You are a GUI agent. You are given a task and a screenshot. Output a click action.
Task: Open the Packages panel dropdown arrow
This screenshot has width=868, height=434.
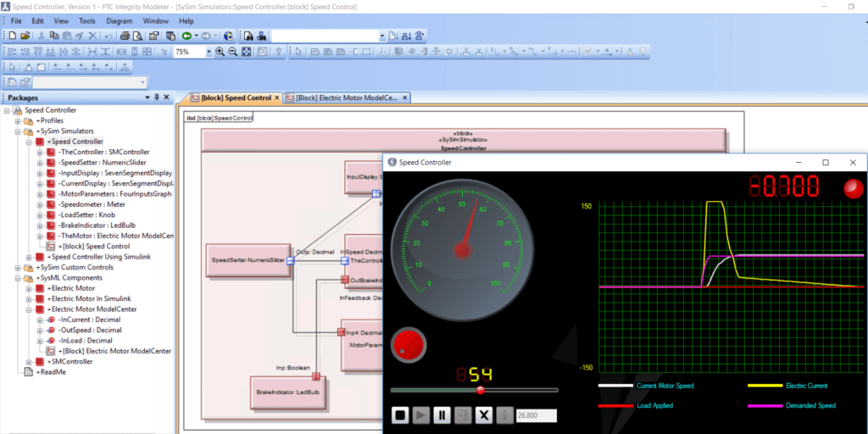click(147, 97)
